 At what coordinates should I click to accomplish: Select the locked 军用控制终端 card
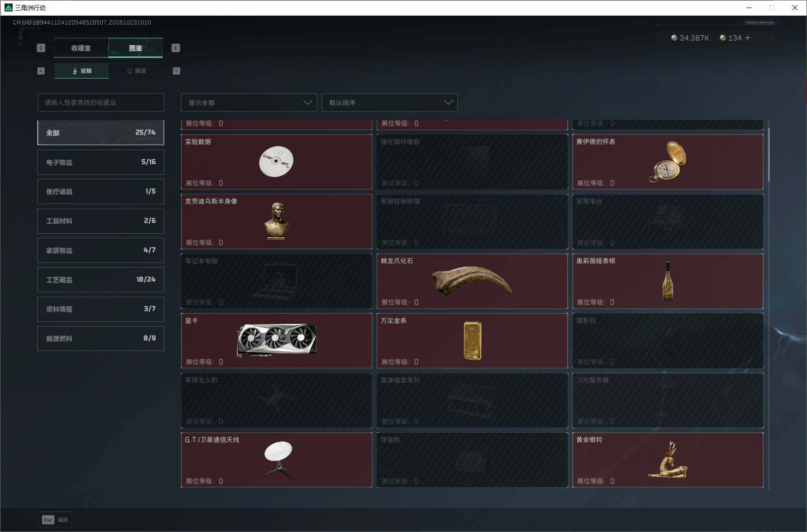[x=472, y=222]
